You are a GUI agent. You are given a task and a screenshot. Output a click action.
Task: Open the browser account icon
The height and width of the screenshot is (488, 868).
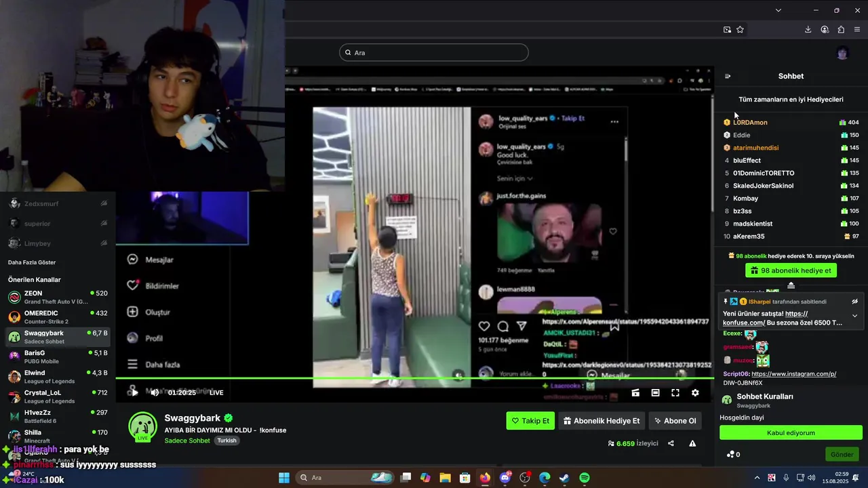825,29
